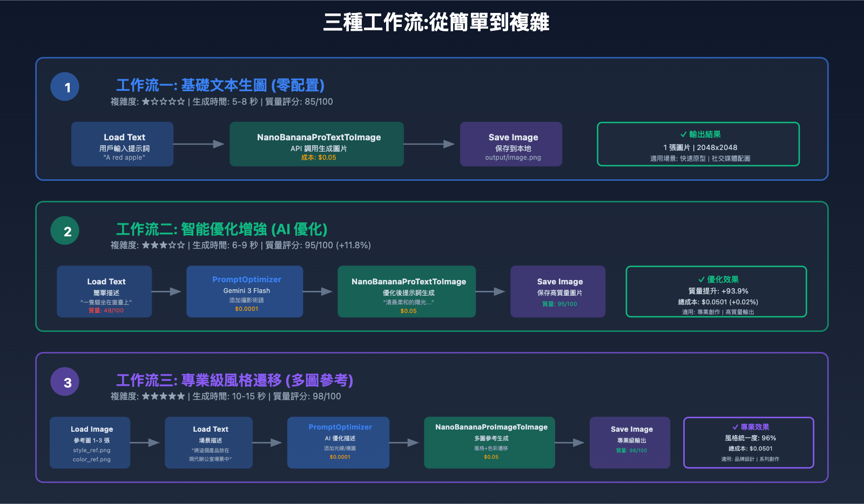Click the NanoBananaProTextToImage node in workflow one
This screenshot has width=864, height=504.
pos(316,144)
